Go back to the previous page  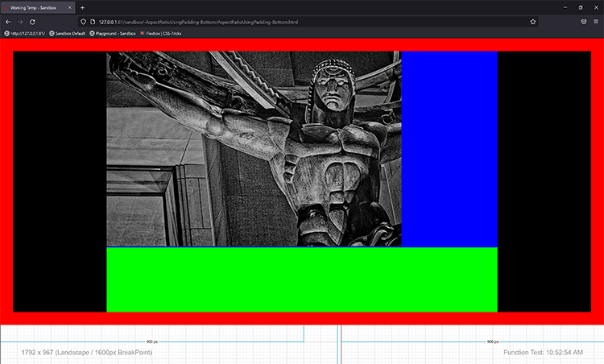(x=8, y=22)
